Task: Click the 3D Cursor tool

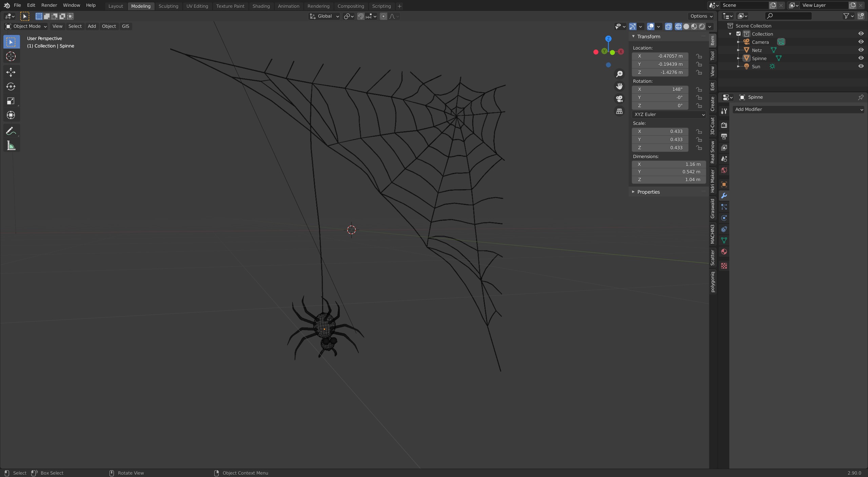Action: point(11,56)
